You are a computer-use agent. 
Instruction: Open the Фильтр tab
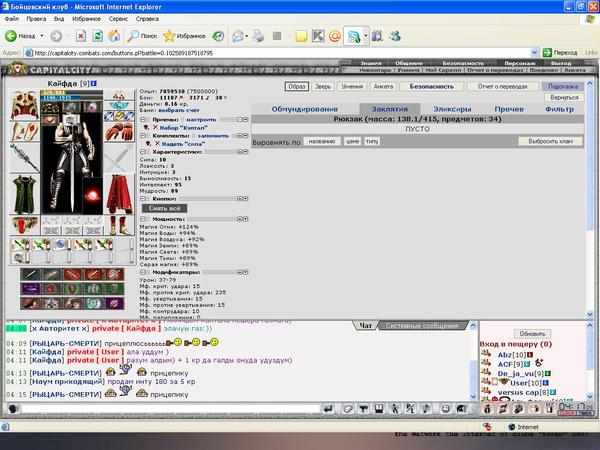559,109
